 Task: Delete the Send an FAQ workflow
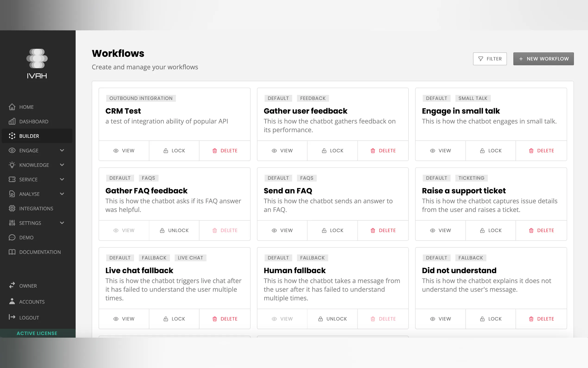click(x=383, y=230)
